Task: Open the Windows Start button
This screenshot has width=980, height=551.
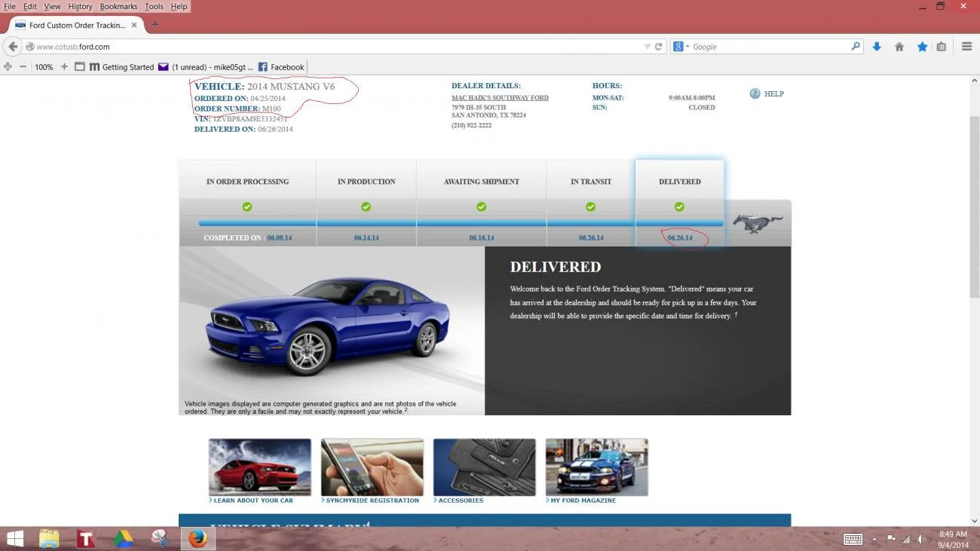Action: coord(14,539)
